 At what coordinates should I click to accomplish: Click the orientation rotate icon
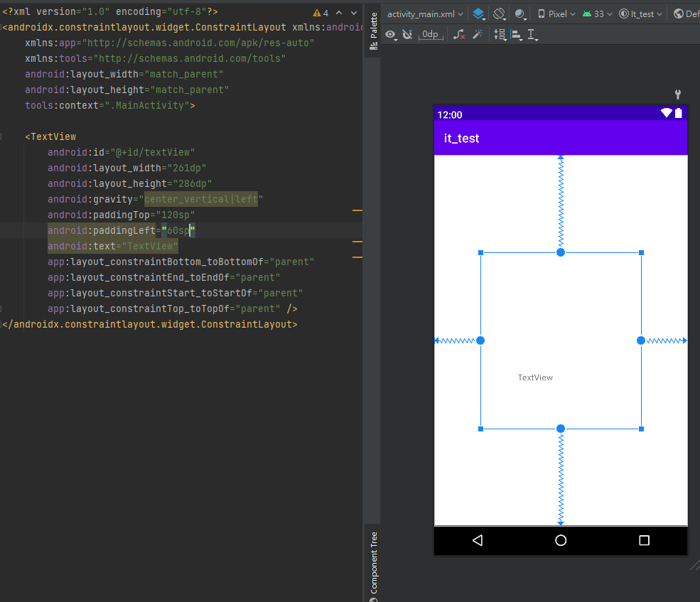[x=500, y=14]
